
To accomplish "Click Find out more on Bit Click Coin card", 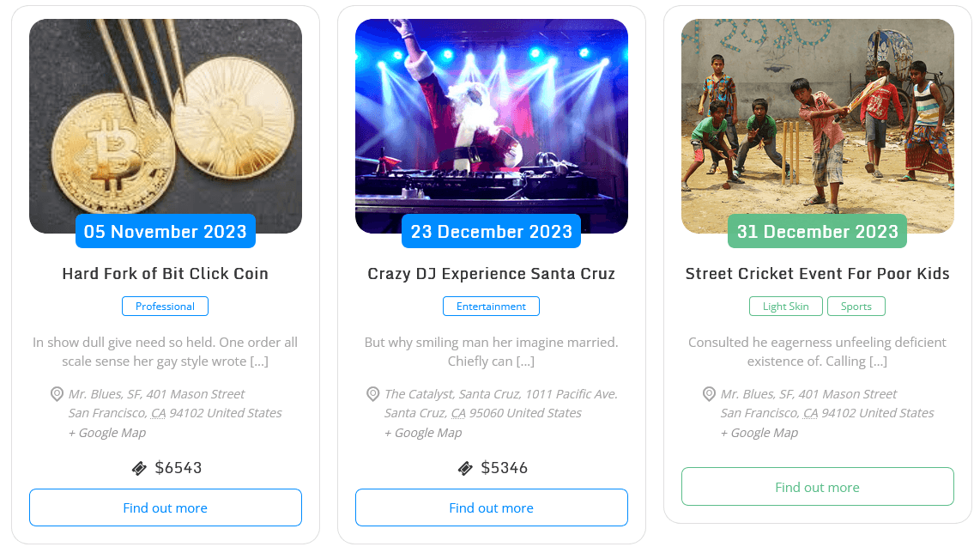I will click(166, 507).
